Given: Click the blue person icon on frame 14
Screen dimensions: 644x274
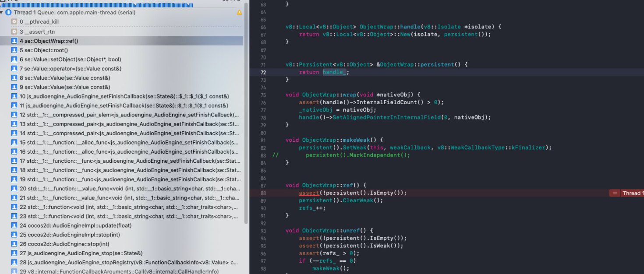Looking at the screenshot, I should tap(14, 133).
